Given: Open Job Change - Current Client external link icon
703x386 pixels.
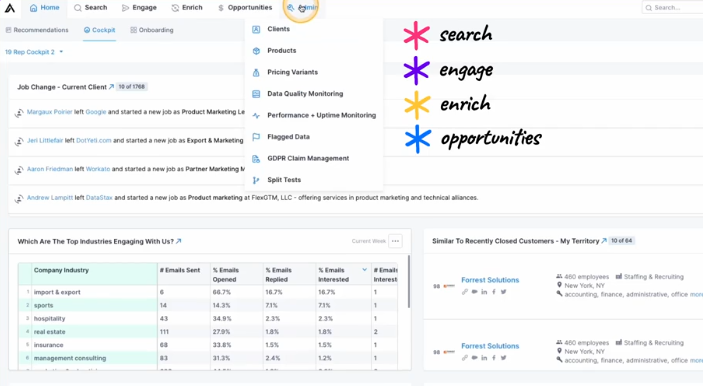Looking at the screenshot, I should (111, 87).
